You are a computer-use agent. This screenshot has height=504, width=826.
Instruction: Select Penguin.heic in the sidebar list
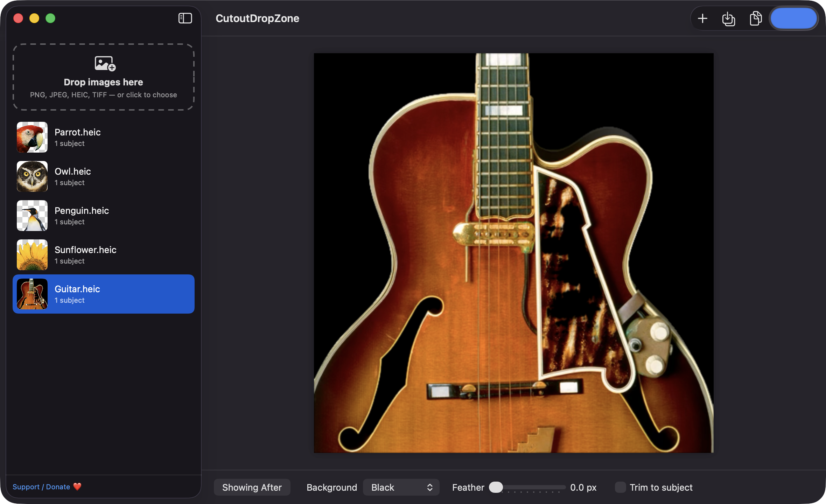click(104, 216)
